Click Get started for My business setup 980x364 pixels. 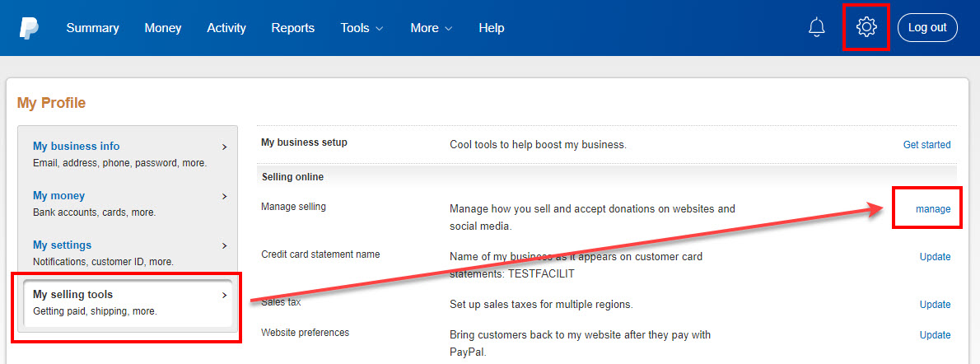(x=926, y=145)
